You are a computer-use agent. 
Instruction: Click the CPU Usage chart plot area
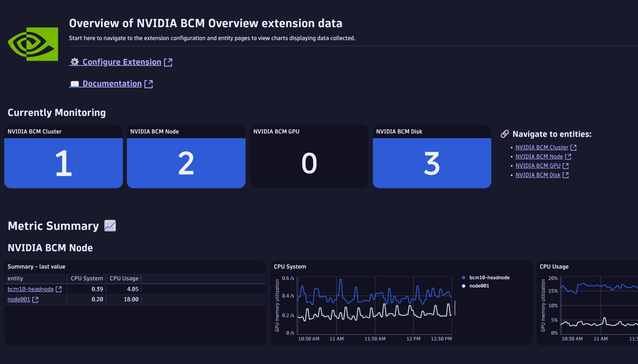click(599, 305)
